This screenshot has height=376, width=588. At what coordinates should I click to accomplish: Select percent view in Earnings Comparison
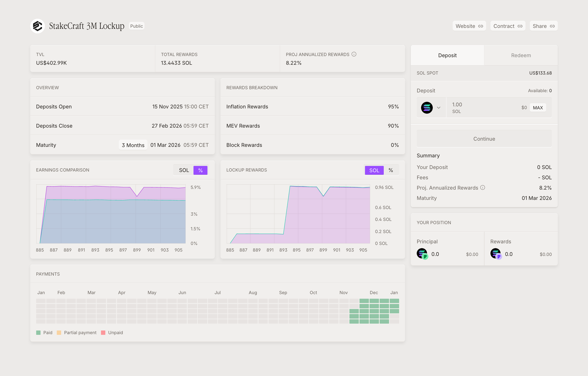[x=200, y=170]
